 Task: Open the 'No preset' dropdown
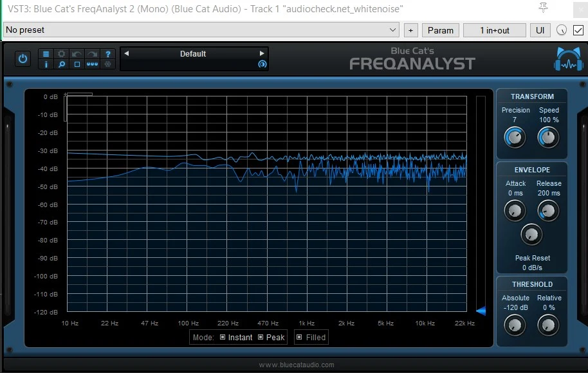[201, 30]
